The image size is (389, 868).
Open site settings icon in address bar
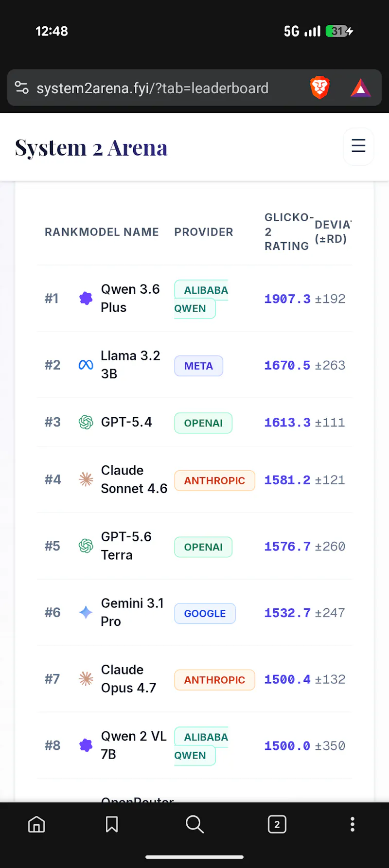click(22, 88)
